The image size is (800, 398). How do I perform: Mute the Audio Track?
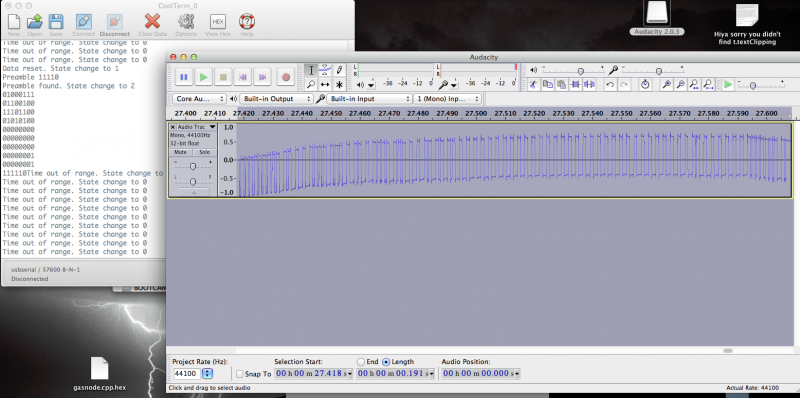[x=180, y=152]
